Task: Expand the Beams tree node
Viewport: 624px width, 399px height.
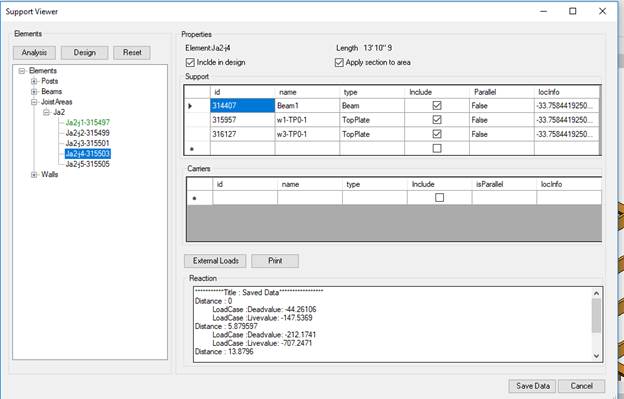Action: (34, 91)
